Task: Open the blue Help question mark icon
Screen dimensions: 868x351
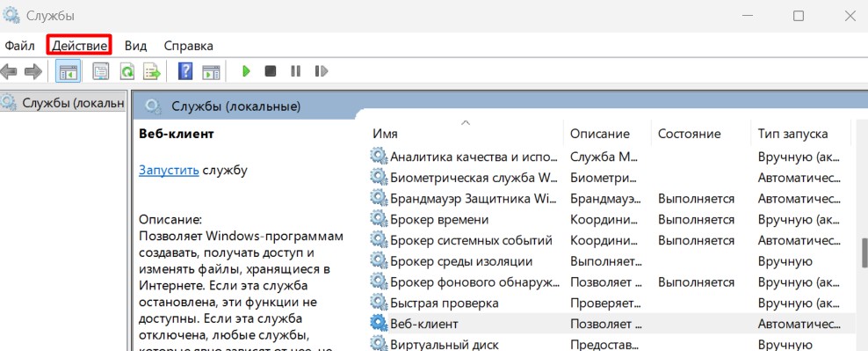Action: (x=185, y=71)
